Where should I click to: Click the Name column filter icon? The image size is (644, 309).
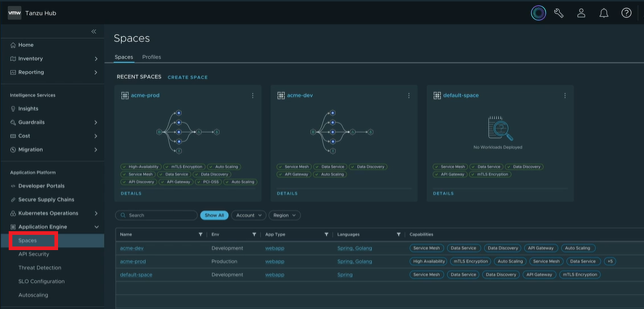coord(200,235)
